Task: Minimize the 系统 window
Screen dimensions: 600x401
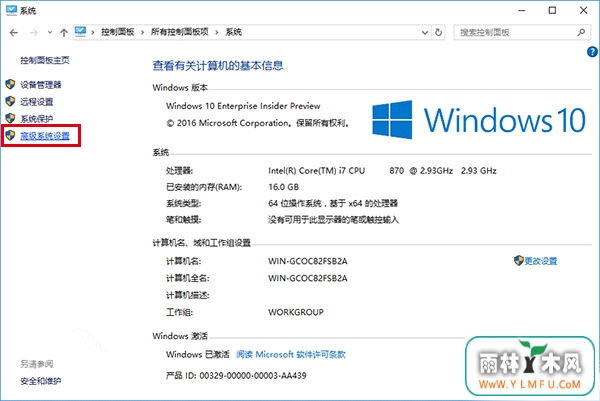Action: [522, 10]
